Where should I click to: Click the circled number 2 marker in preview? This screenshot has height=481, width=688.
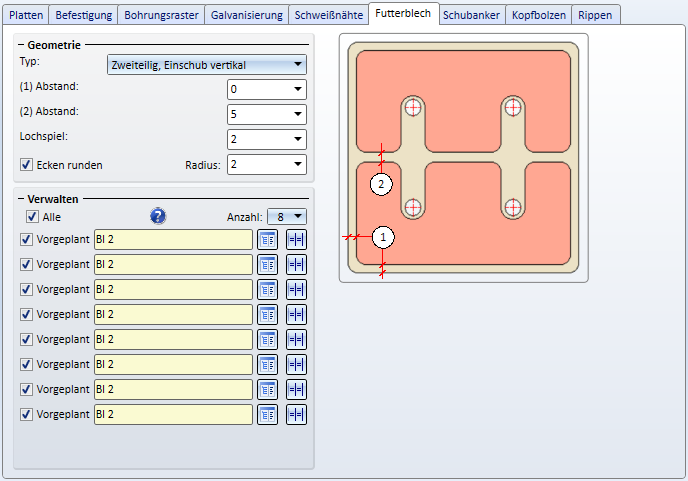point(380,184)
